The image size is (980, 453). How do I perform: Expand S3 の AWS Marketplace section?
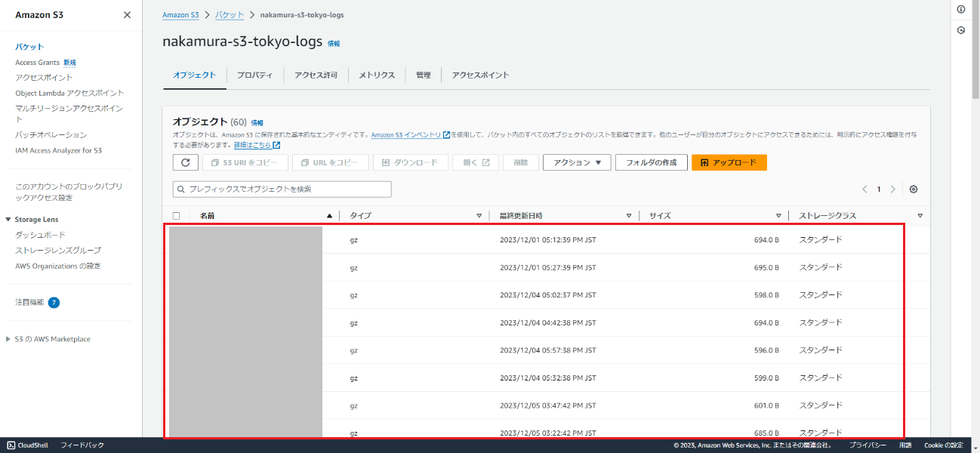tap(8, 339)
